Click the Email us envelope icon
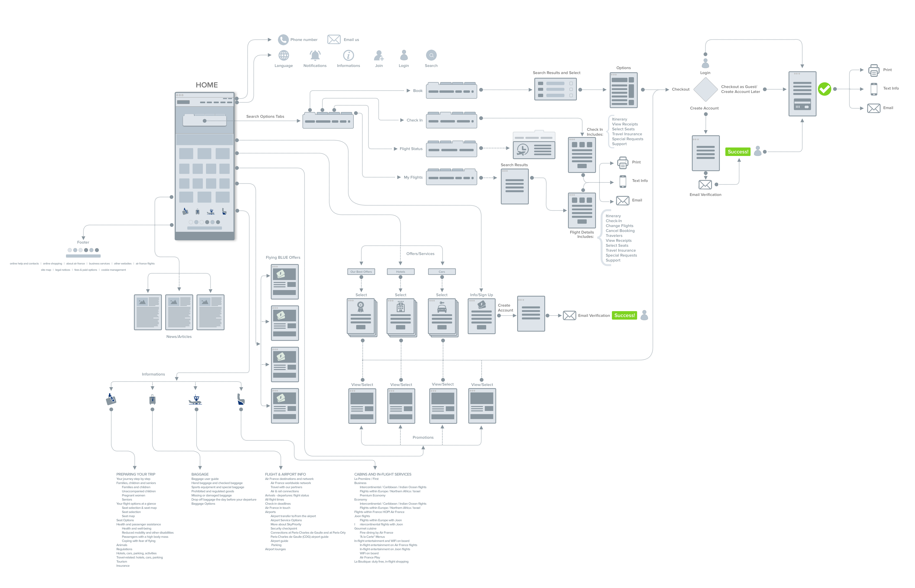915x588 pixels. [x=334, y=40]
